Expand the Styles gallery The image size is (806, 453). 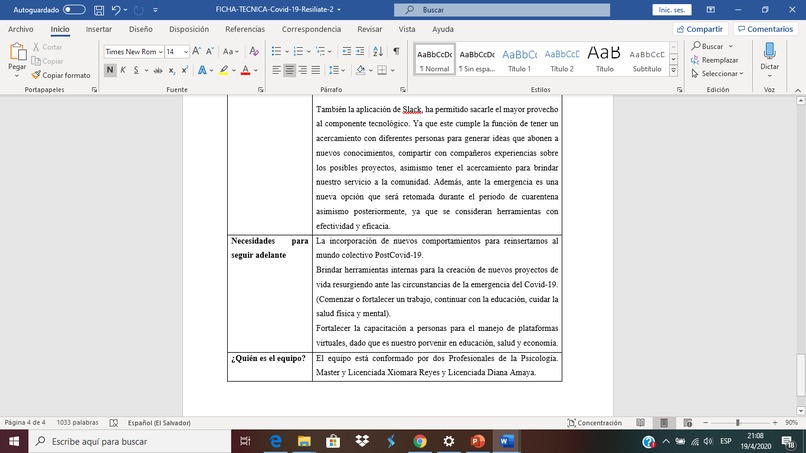click(x=673, y=70)
